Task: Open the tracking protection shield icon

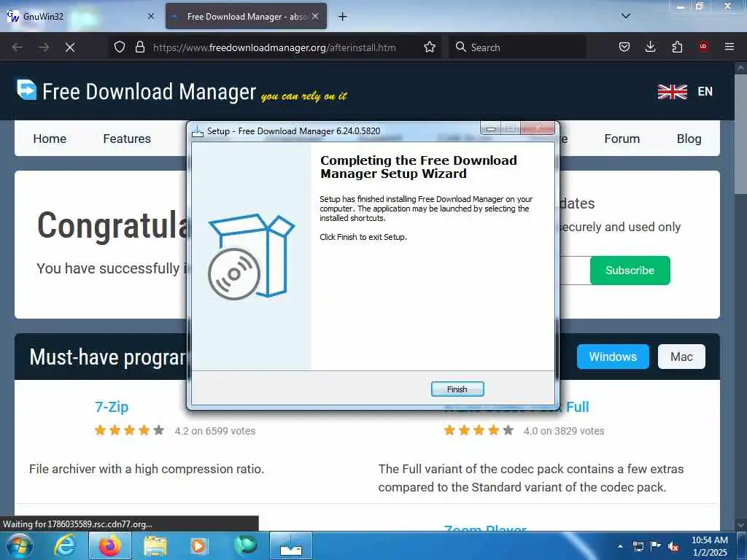Action: point(120,47)
